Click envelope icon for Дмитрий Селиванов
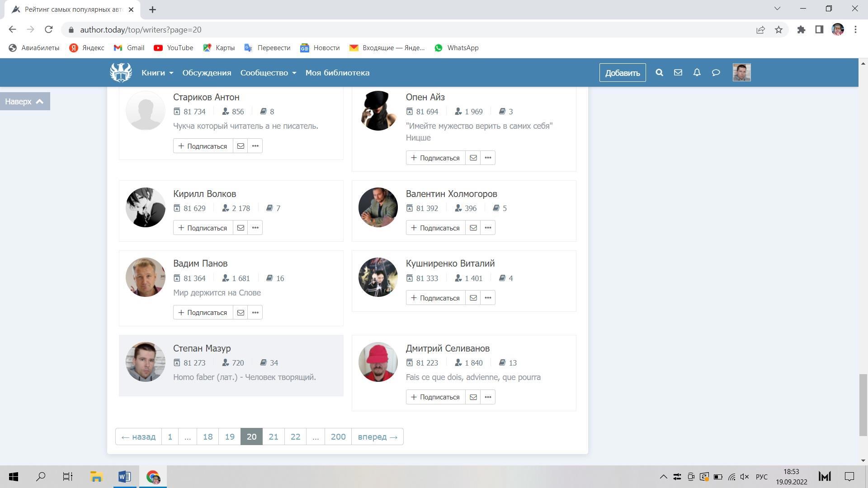The width and height of the screenshot is (868, 488). 473,397
